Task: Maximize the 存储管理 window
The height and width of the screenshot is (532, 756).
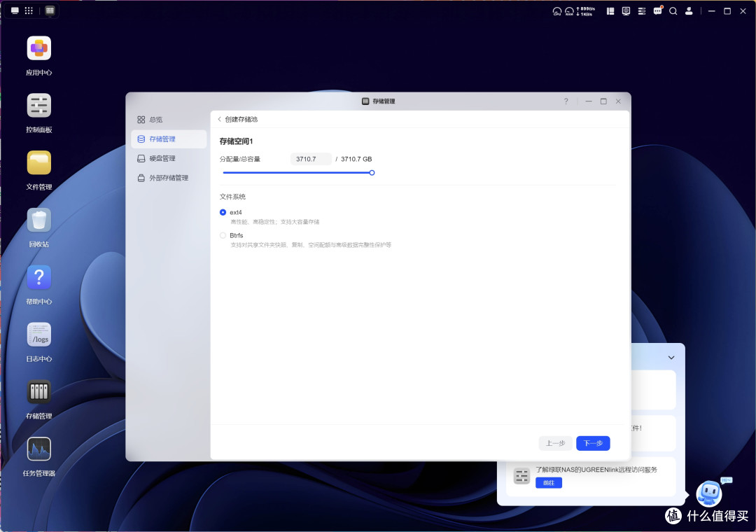Action: click(x=603, y=101)
